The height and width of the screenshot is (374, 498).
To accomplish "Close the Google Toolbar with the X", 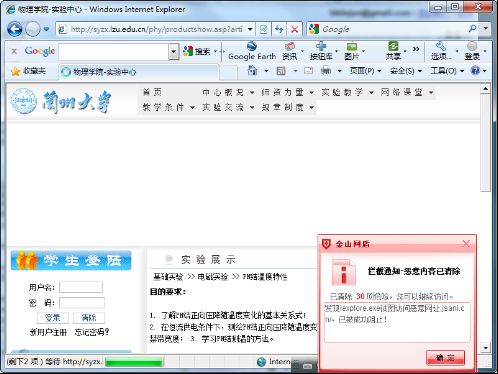I will pyautogui.click(x=14, y=51).
